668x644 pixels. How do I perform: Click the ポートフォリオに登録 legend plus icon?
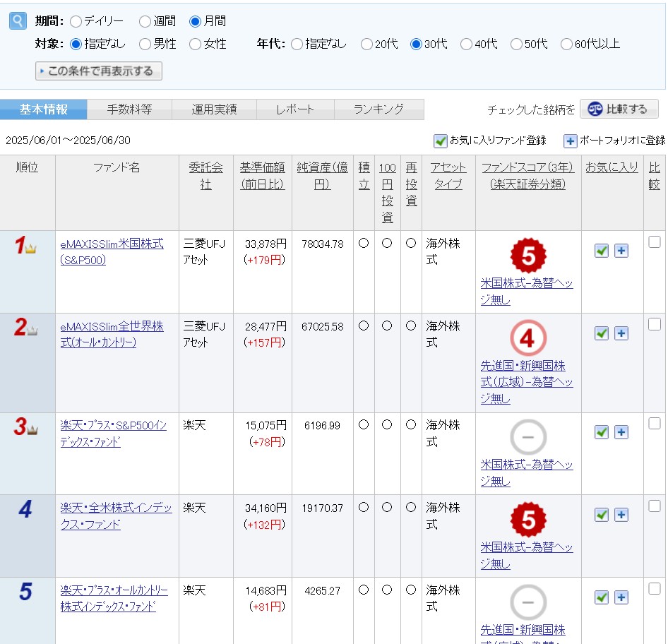coord(570,141)
